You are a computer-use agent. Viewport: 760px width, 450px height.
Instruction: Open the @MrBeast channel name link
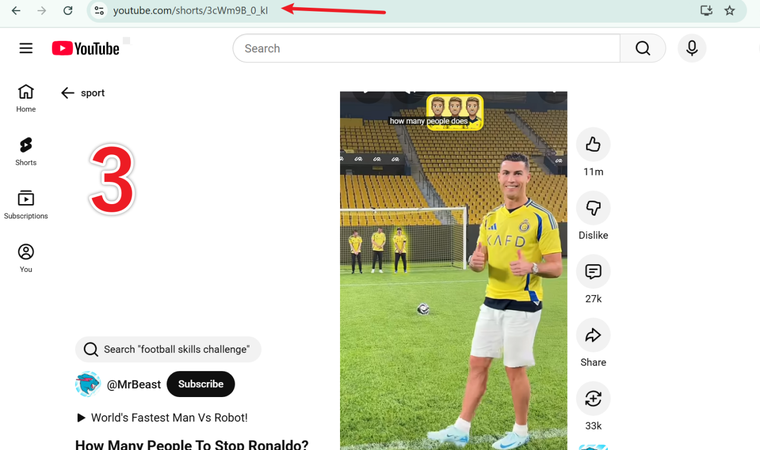tap(133, 385)
